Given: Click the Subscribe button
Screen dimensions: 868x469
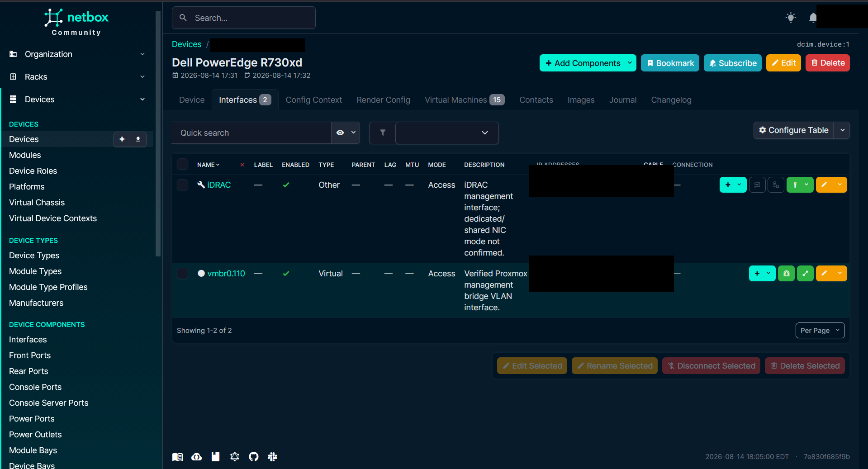Looking at the screenshot, I should coord(733,63).
